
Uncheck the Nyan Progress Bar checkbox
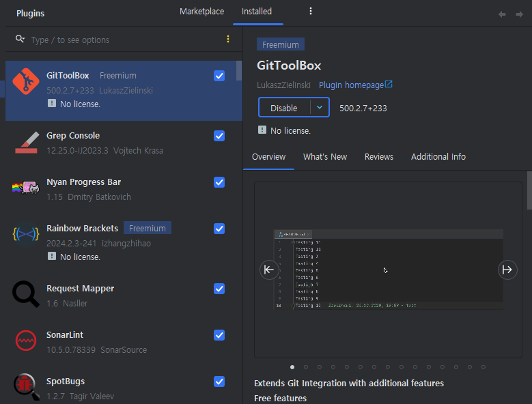click(219, 182)
